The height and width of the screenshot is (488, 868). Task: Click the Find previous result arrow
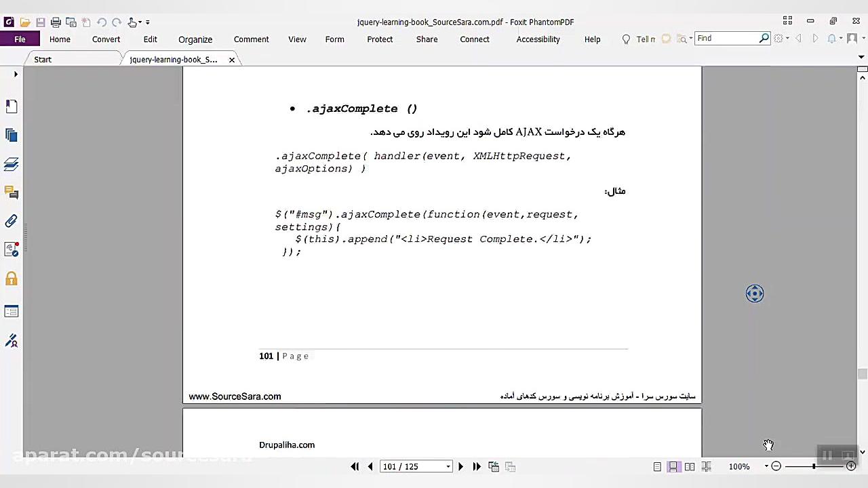798,39
